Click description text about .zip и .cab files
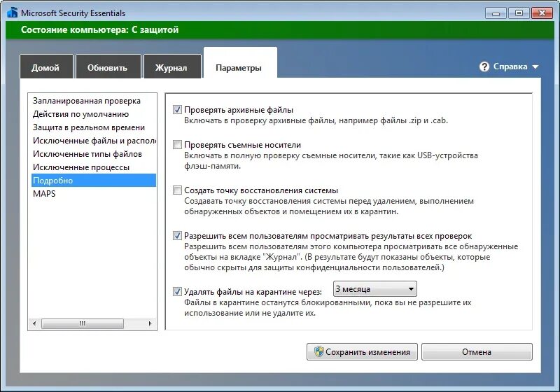 316,120
